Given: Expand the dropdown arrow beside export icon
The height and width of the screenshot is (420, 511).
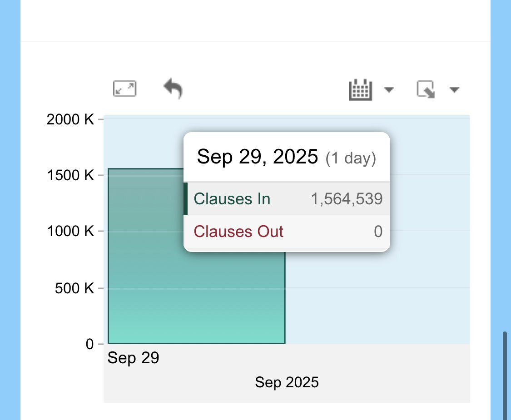Looking at the screenshot, I should tap(454, 89).
